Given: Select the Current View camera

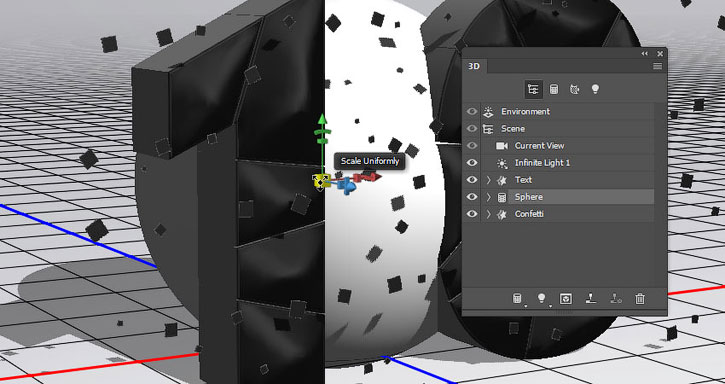Looking at the screenshot, I should tap(568, 146).
